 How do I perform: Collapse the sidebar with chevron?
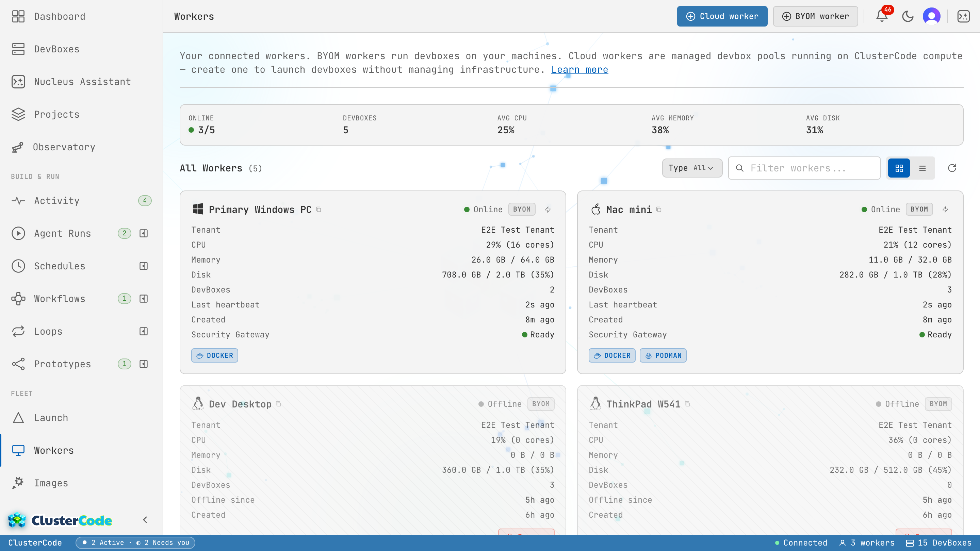click(x=145, y=520)
